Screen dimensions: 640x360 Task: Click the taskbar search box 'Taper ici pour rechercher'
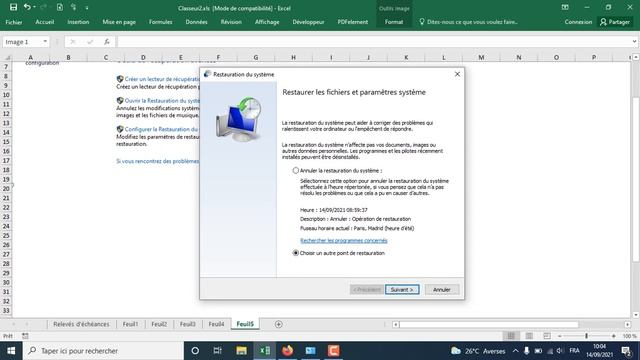tap(103, 351)
